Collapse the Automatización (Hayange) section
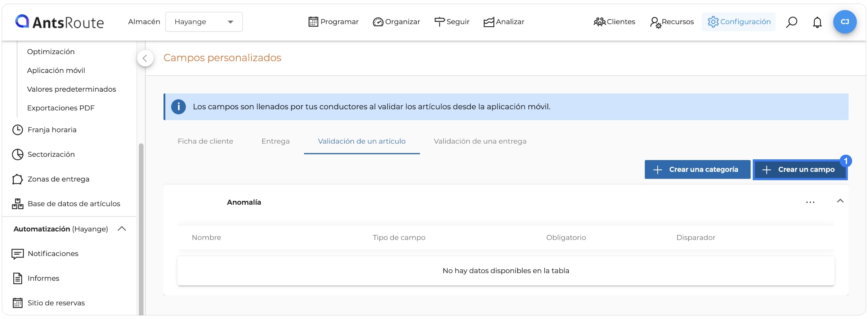868x319 pixels. point(122,229)
